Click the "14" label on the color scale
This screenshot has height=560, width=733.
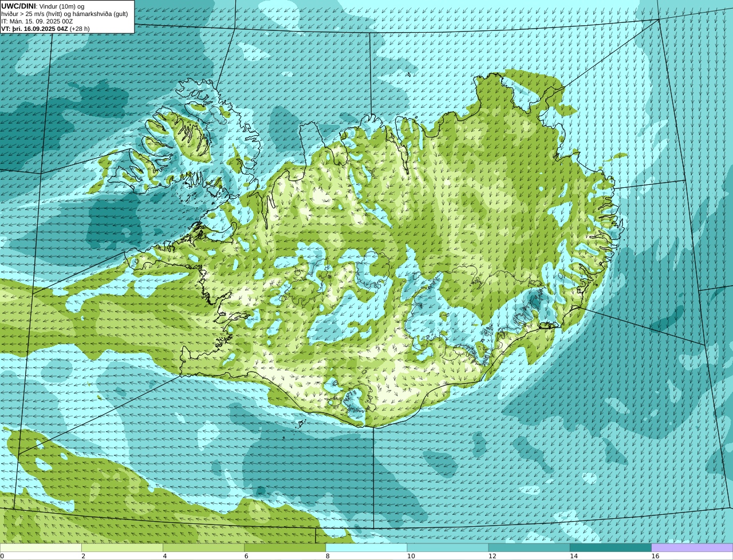pyautogui.click(x=574, y=556)
